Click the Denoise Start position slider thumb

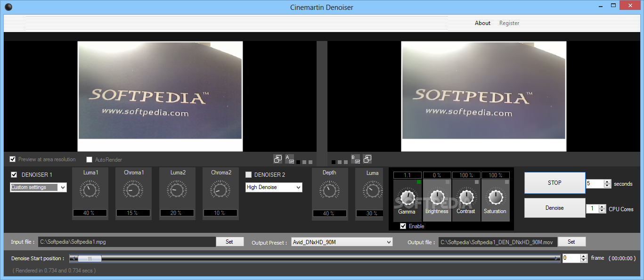(90, 258)
